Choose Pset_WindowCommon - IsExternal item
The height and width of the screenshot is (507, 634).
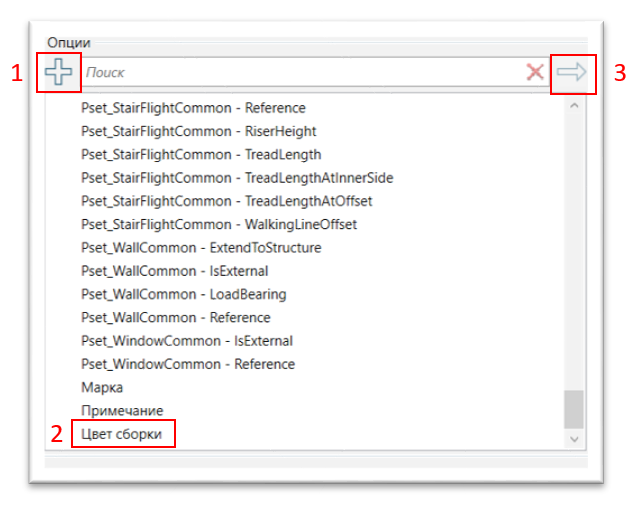(187, 340)
